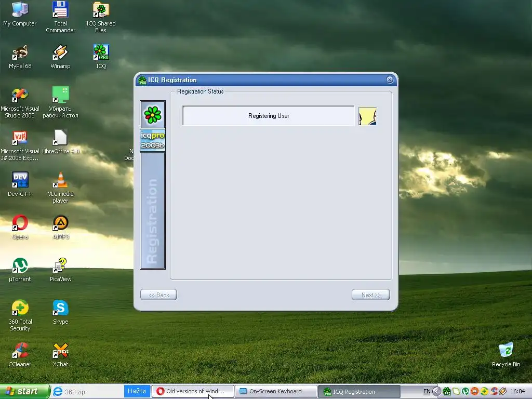Select the Recycle Bin icon

coord(506,355)
